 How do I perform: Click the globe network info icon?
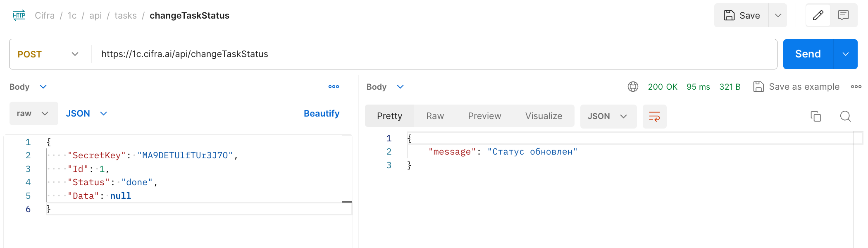(633, 87)
